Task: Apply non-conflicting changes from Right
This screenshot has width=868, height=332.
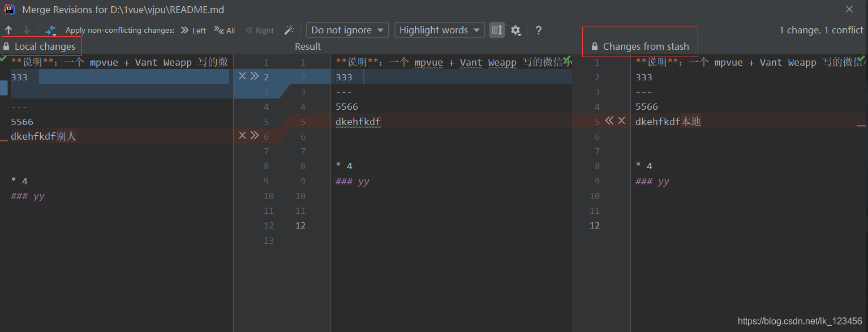Action: [x=259, y=31]
